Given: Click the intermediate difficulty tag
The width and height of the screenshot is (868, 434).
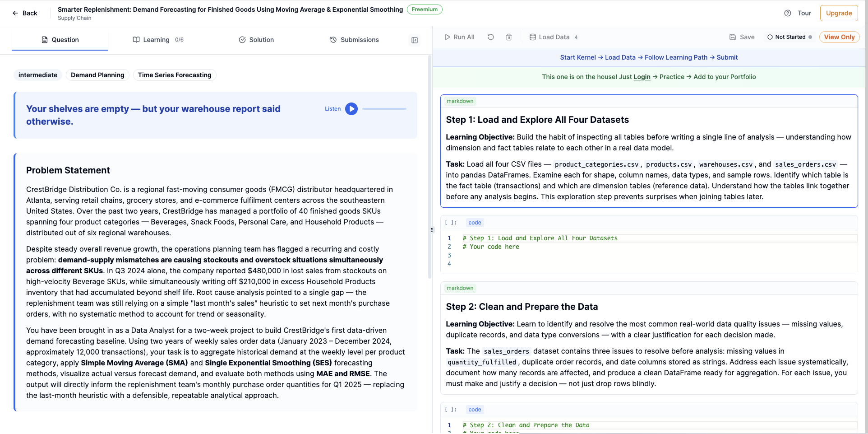Looking at the screenshot, I should coord(38,75).
